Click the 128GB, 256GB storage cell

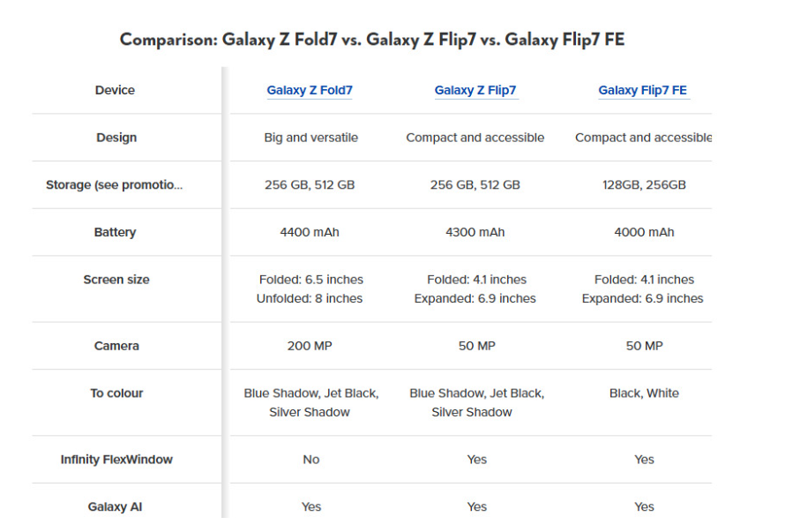coord(643,185)
